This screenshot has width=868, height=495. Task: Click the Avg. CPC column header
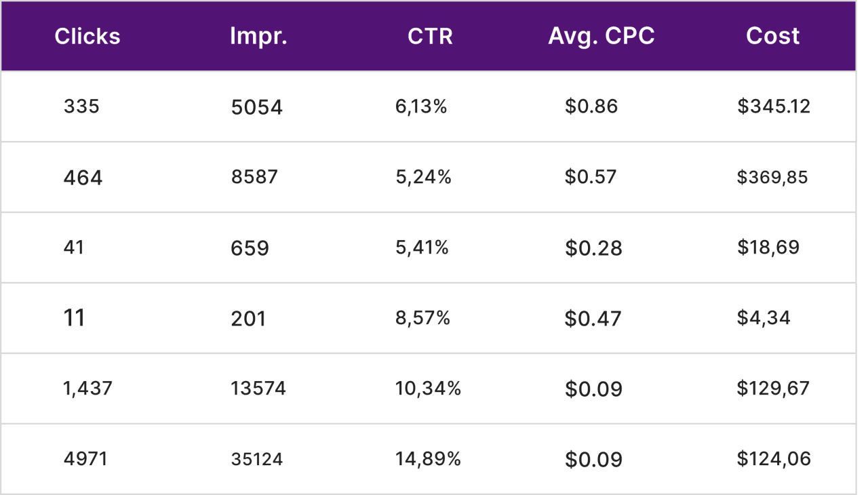point(601,36)
